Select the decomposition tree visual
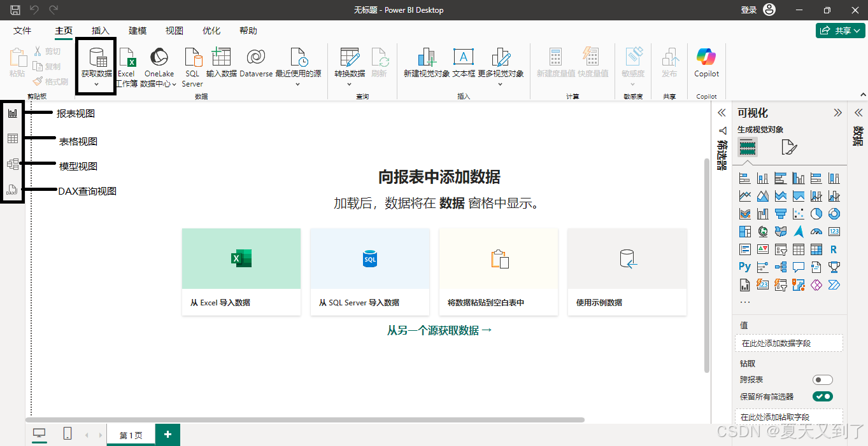Screen dimensions: 868x446 pyautogui.click(x=781, y=267)
